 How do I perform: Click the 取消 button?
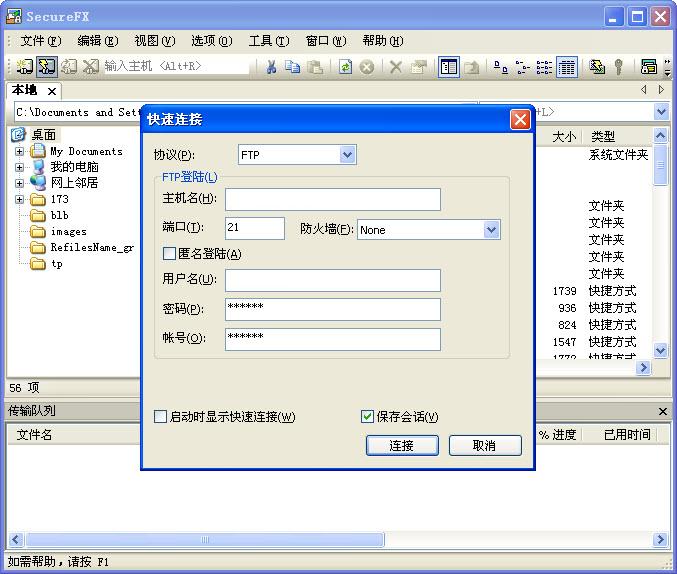tap(485, 445)
